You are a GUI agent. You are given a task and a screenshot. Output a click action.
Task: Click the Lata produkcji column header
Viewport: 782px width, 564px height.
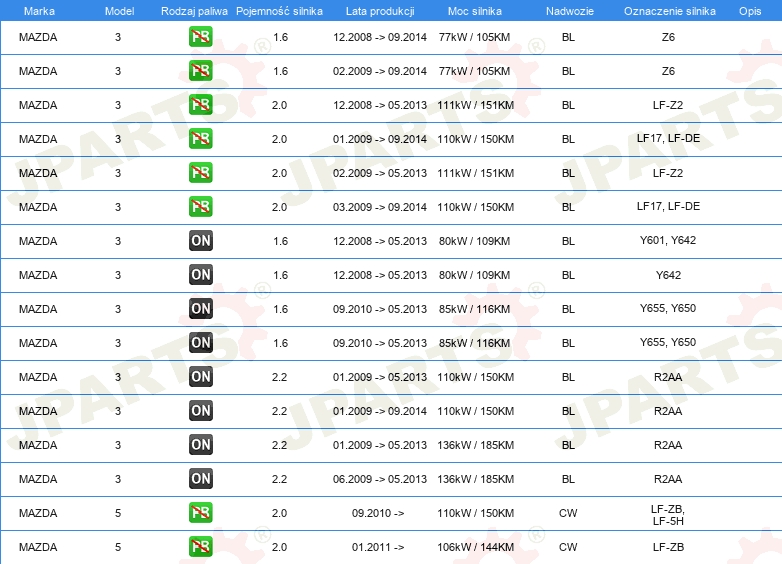(x=380, y=11)
